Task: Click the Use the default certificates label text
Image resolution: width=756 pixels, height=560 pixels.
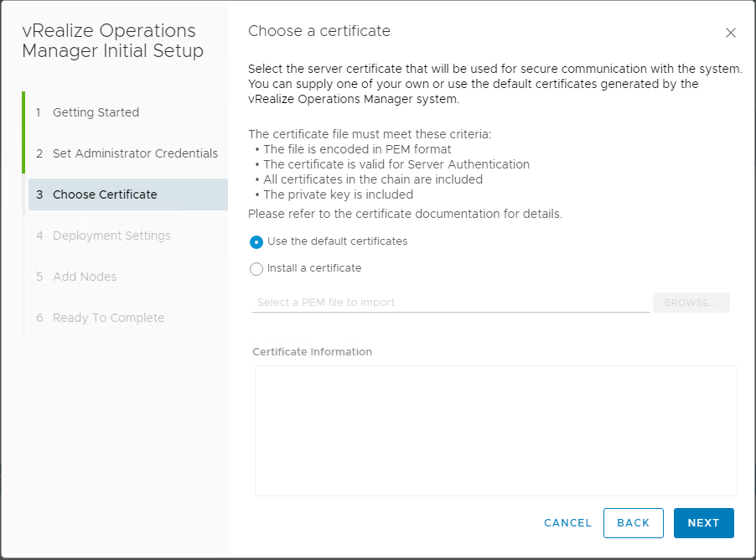Action: coord(337,241)
